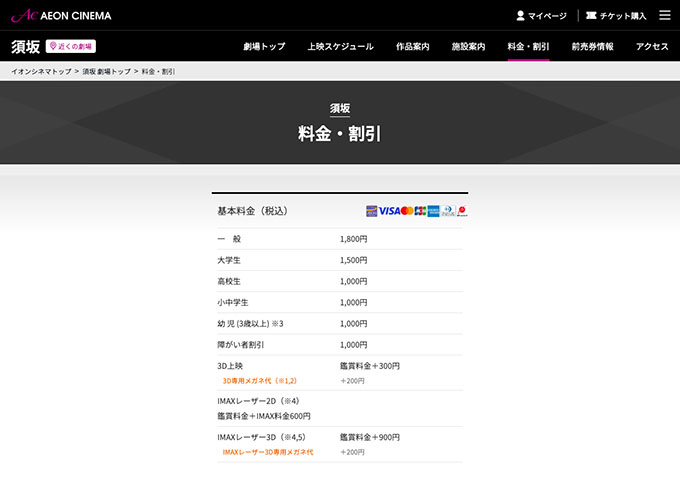Image resolution: width=680 pixels, height=480 pixels.
Task: Open the hamburger menu icon
Action: [665, 15]
